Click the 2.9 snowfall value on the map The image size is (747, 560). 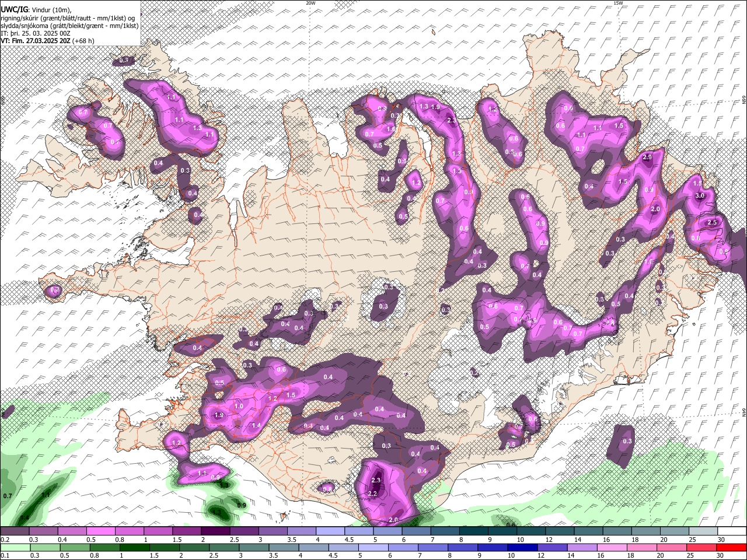647,157
